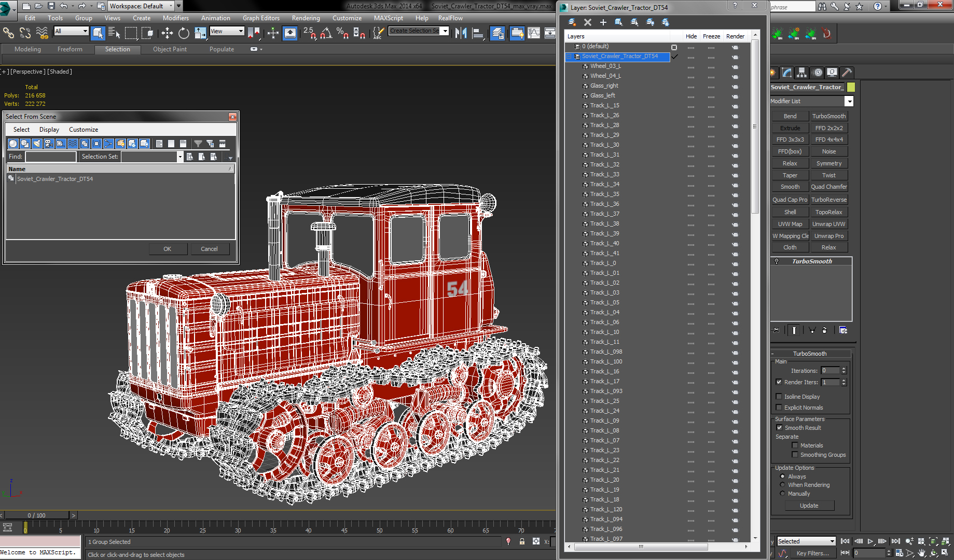The image size is (954, 560).
Task: Toggle the Percent Snap icon
Action: coord(342,33)
